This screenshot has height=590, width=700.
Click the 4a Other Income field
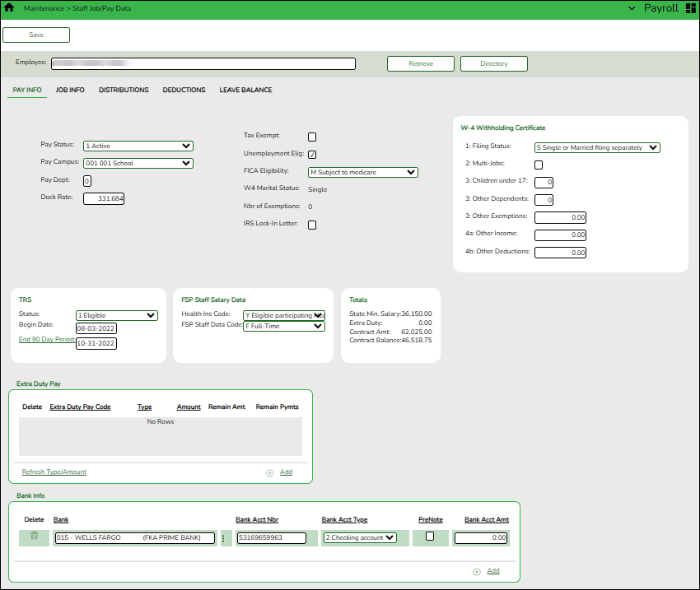pyautogui.click(x=560, y=235)
